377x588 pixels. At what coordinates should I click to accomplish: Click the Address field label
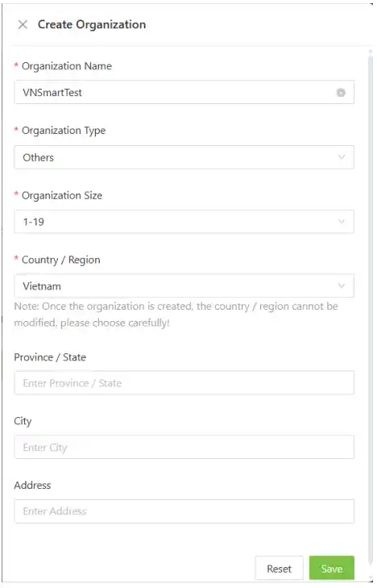32,485
